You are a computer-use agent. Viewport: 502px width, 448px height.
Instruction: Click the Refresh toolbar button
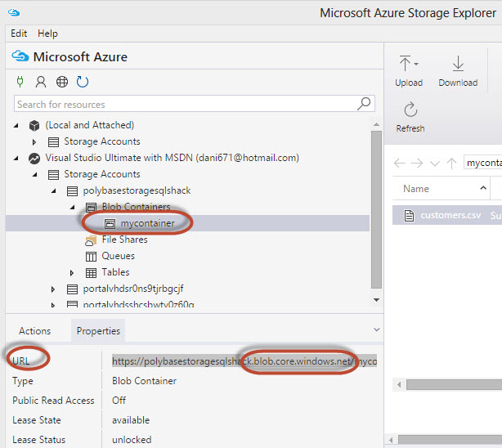point(410,117)
